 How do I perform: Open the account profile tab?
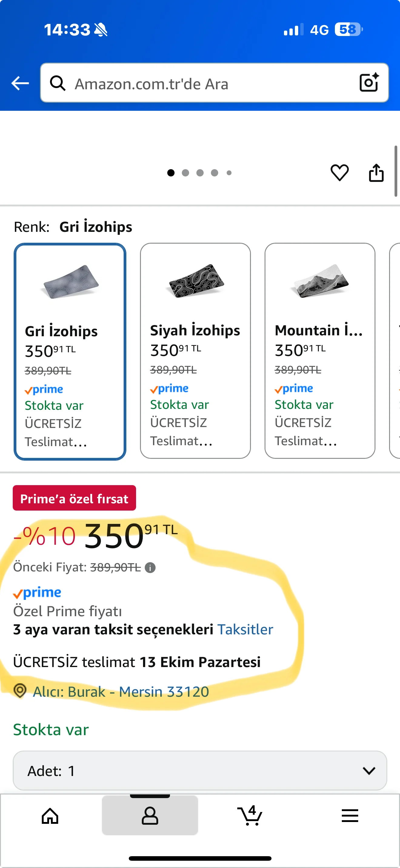pos(150,816)
